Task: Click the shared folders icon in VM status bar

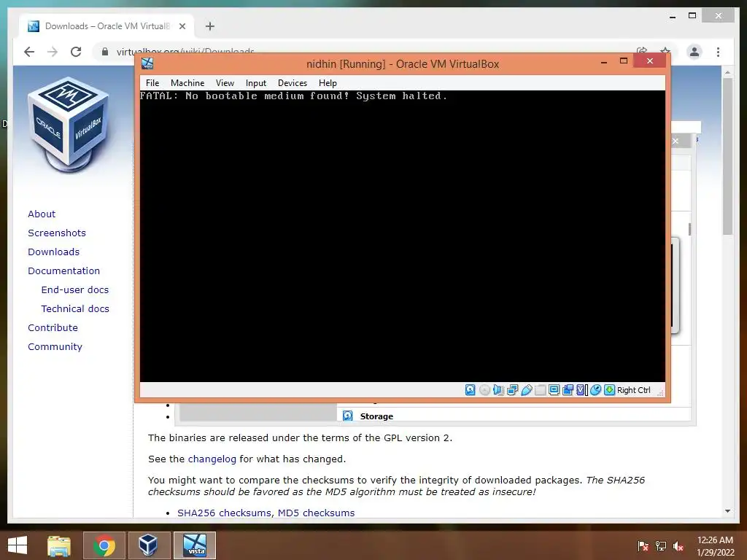Action: pos(541,390)
